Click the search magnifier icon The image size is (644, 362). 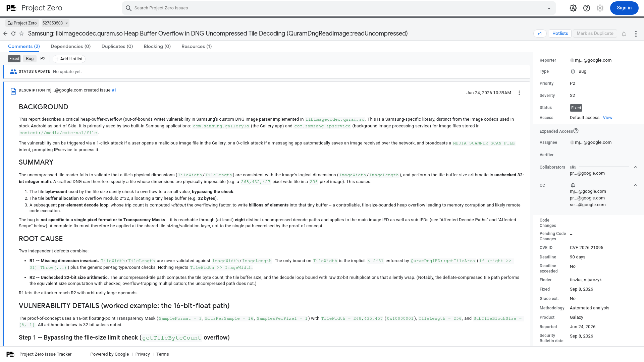point(128,8)
